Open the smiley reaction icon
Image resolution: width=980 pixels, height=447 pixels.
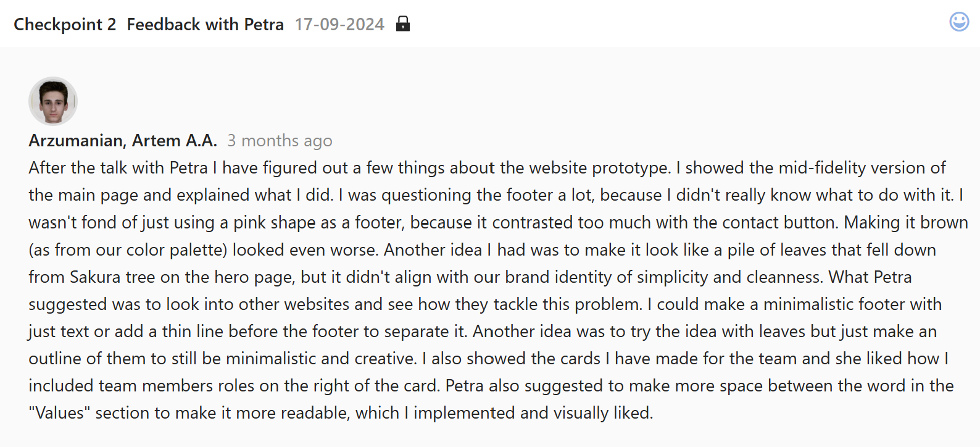(959, 22)
